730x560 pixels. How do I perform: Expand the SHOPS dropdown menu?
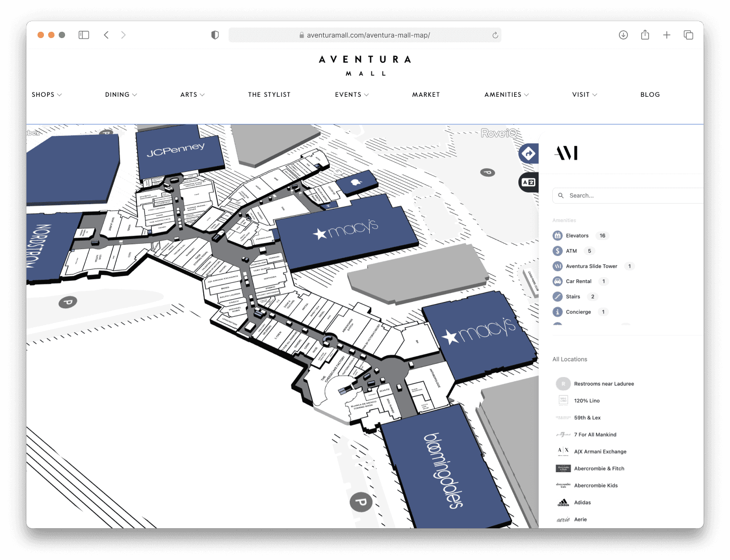coord(47,95)
